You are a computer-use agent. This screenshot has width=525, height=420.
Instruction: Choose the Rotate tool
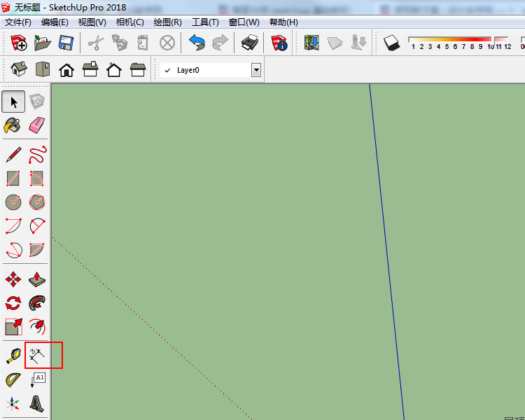(x=13, y=303)
